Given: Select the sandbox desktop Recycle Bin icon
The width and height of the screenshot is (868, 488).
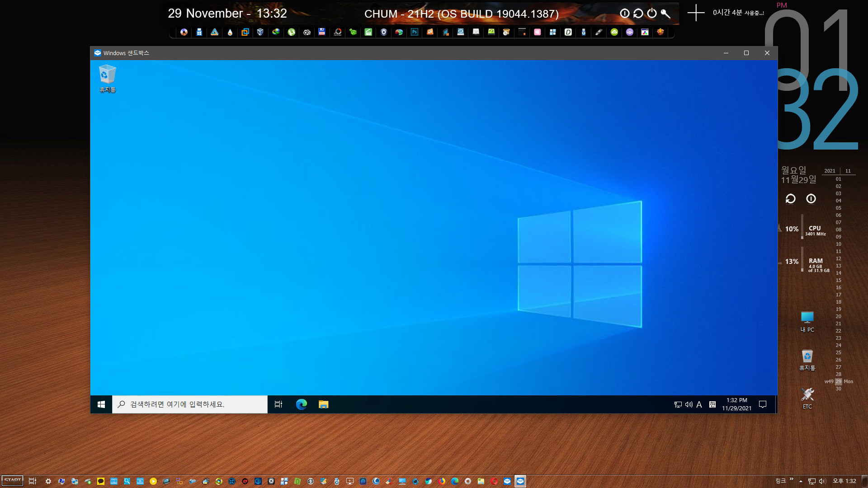Looking at the screenshot, I should 108,79.
